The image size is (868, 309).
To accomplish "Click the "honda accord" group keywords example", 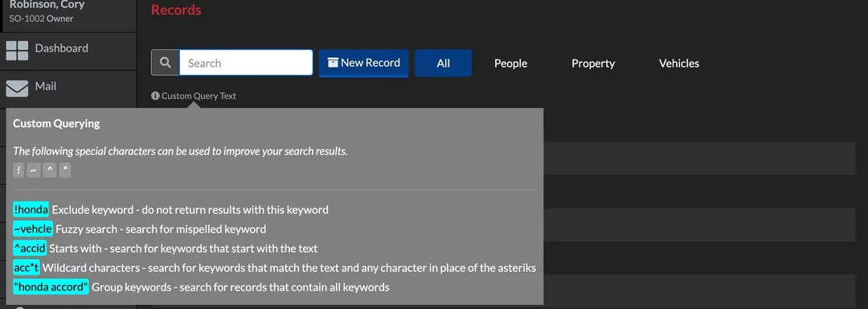I will [51, 287].
